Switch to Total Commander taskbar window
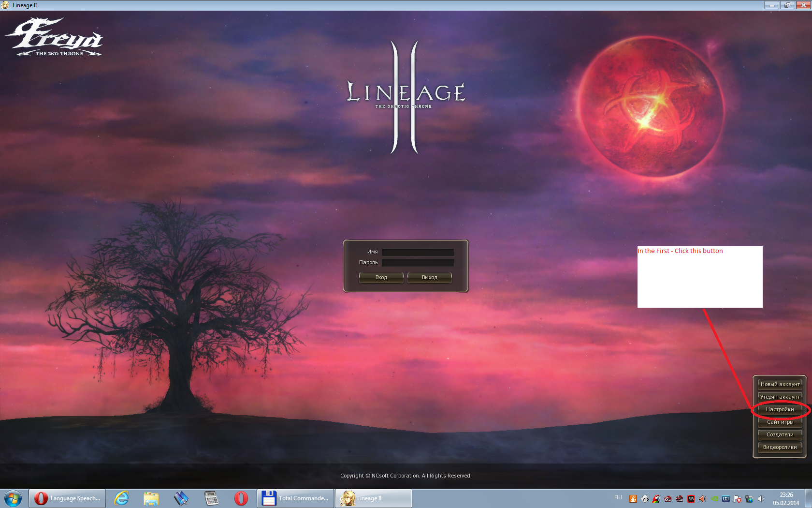812x508 pixels. pos(295,498)
